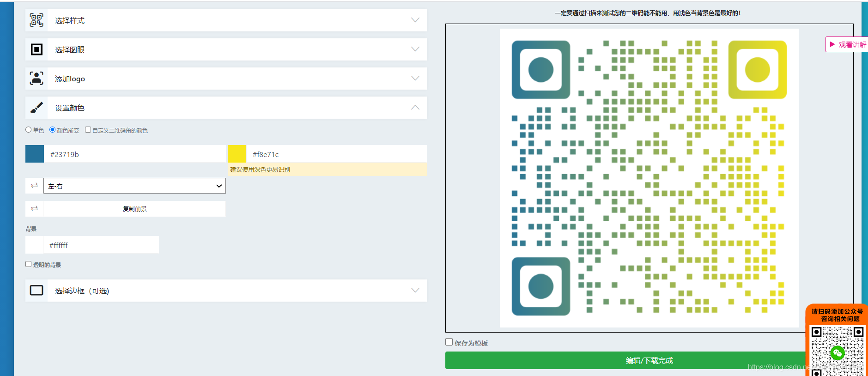Expand the 添加logo section chevron
This screenshot has height=376, width=868.
(x=415, y=79)
